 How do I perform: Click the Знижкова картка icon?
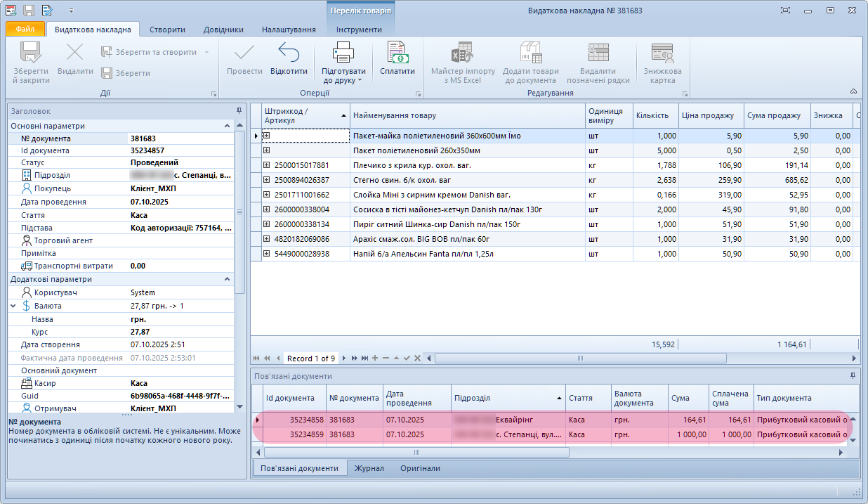coord(662,53)
